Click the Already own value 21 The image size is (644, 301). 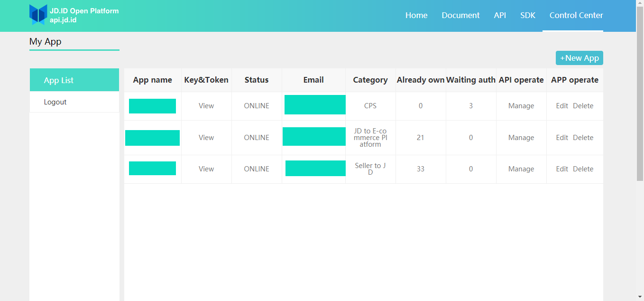point(421,138)
